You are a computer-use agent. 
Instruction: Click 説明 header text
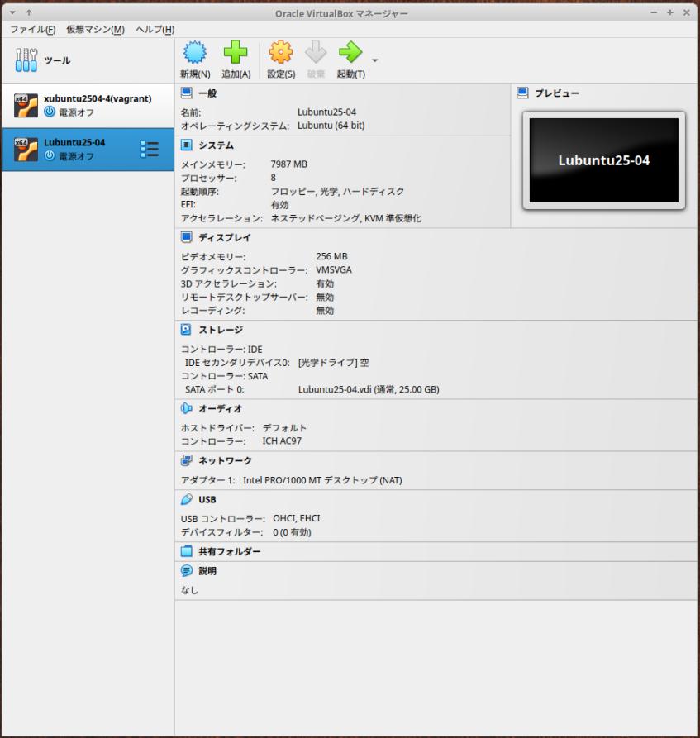(x=207, y=570)
